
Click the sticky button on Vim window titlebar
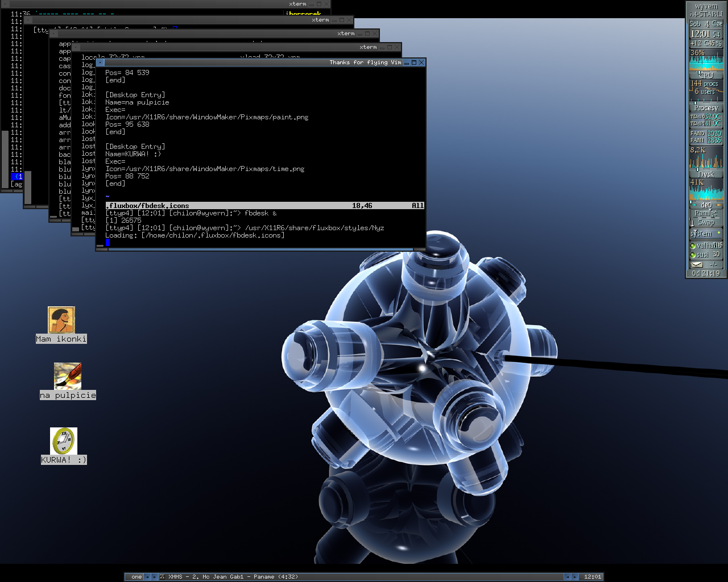coord(101,63)
